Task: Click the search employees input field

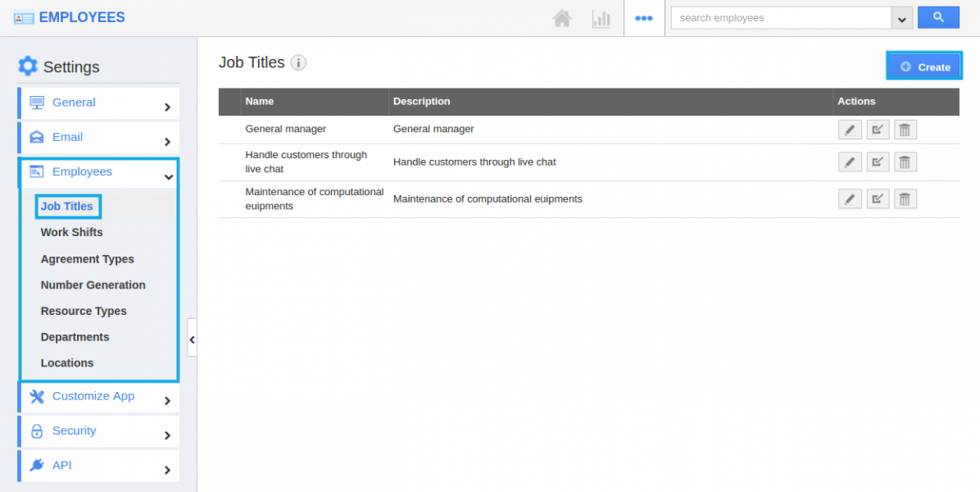Action: coord(781,18)
